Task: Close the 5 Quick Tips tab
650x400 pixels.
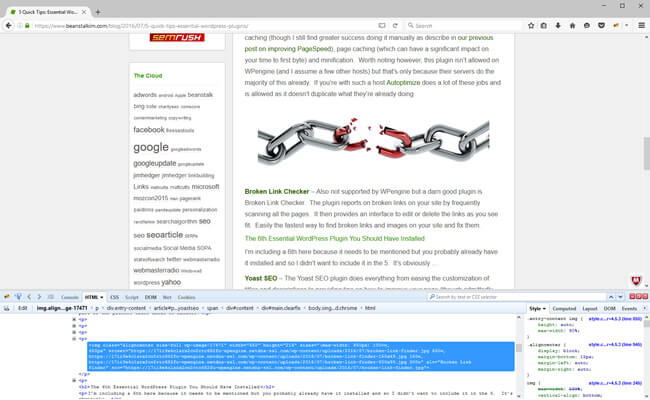Action: pyautogui.click(x=84, y=12)
